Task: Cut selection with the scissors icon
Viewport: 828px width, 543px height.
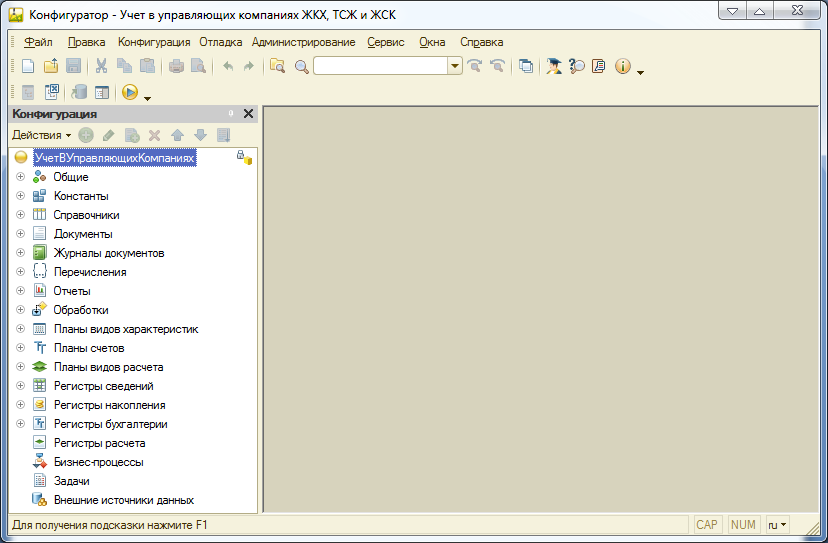Action: pyautogui.click(x=101, y=66)
